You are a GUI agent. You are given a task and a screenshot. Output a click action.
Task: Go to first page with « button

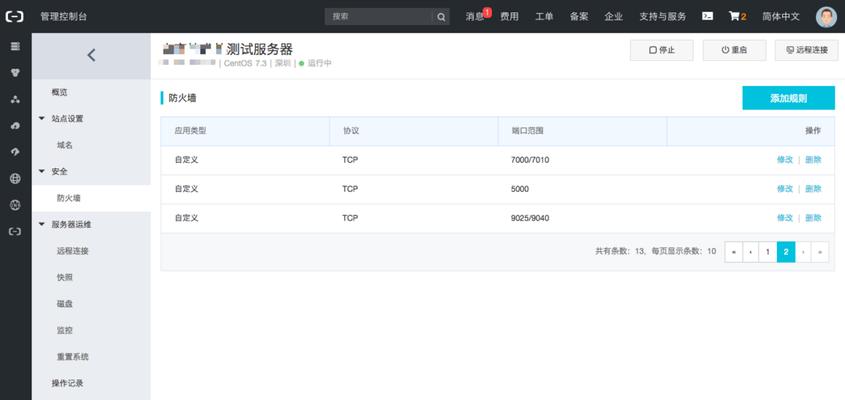[x=733, y=252]
